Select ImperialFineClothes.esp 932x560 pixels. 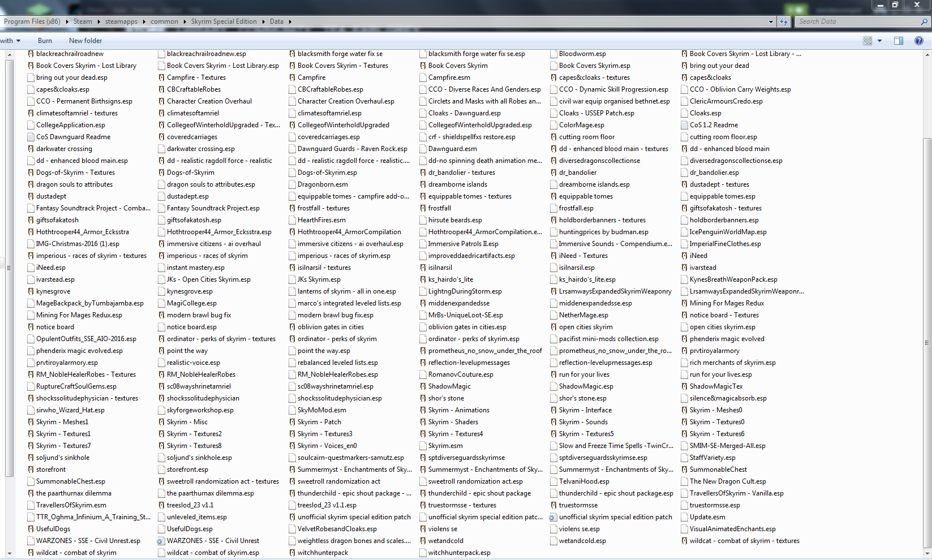[725, 244]
